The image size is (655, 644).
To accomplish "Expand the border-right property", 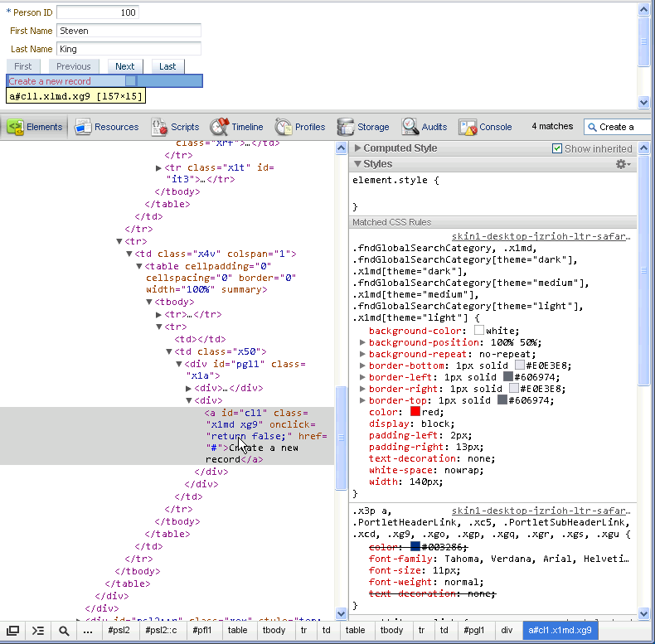I will coord(362,389).
